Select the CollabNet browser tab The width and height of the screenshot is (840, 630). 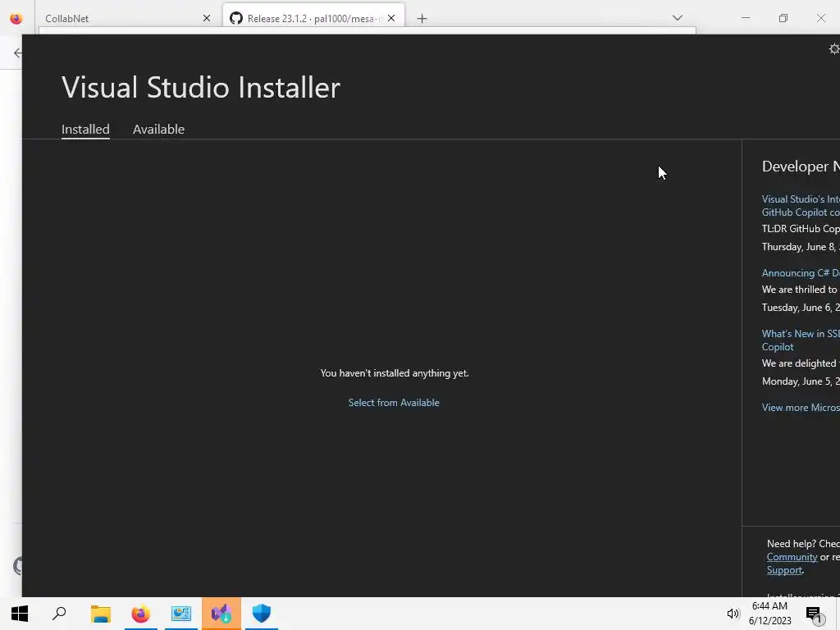pos(121,18)
